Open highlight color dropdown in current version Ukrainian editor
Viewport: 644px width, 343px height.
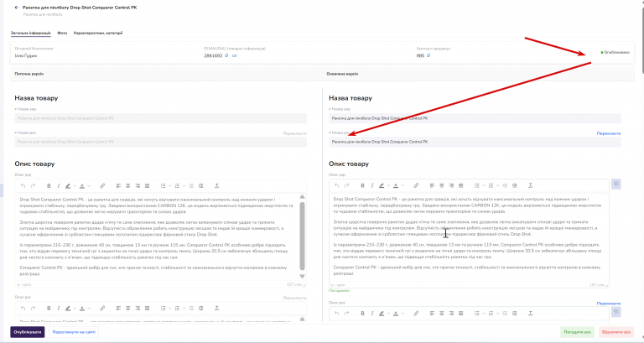75,185
